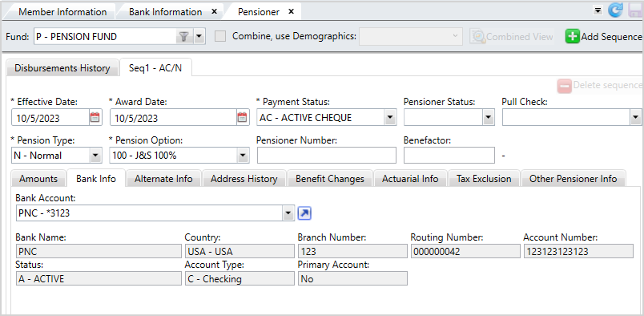Click the Benefactor input field

pyautogui.click(x=449, y=156)
